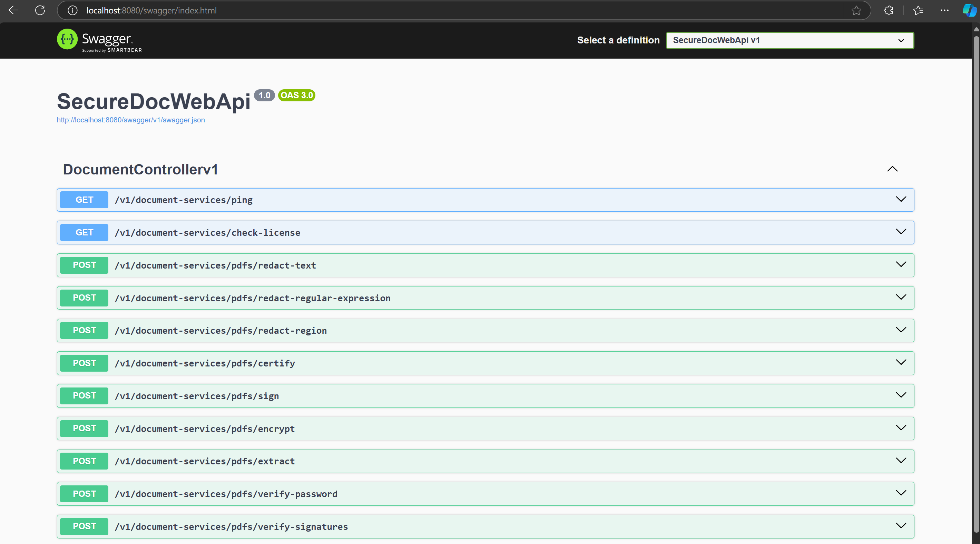Click the page refresh icon
980x544 pixels.
pos(40,10)
